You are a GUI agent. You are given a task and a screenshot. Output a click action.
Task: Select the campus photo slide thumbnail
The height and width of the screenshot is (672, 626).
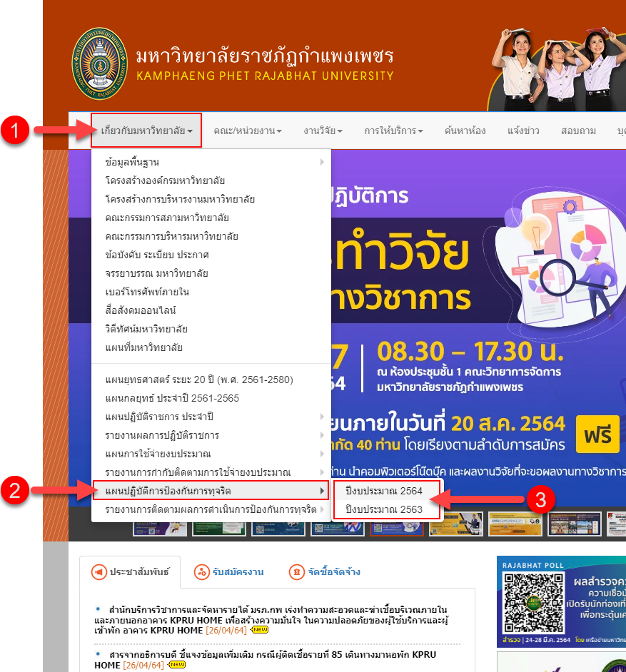pyautogui.click(x=574, y=524)
